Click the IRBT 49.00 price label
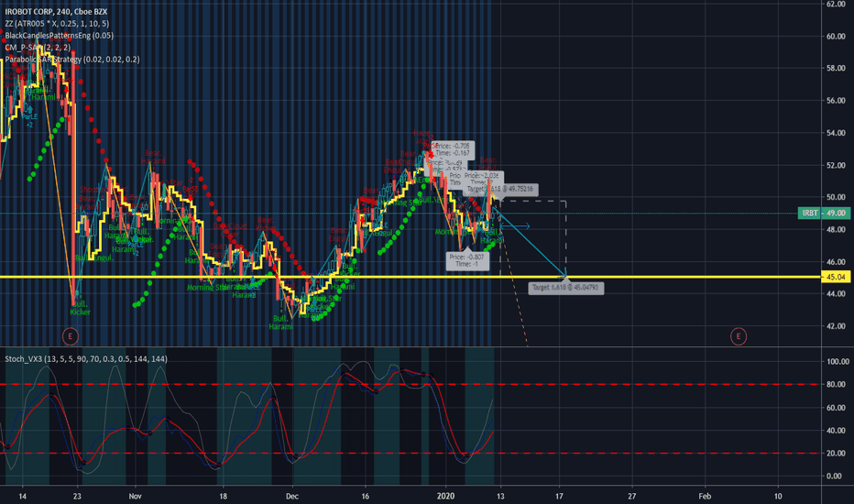This screenshot has width=854, height=504. pos(824,213)
